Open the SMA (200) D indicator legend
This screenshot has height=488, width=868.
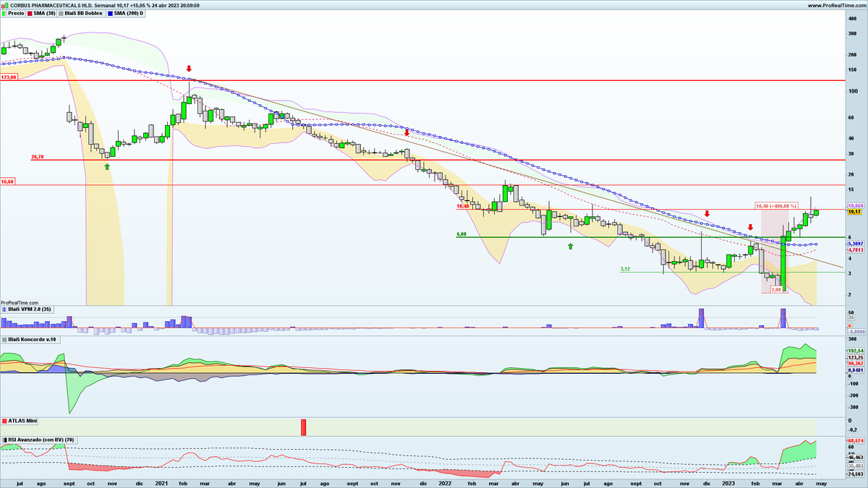coord(127,13)
